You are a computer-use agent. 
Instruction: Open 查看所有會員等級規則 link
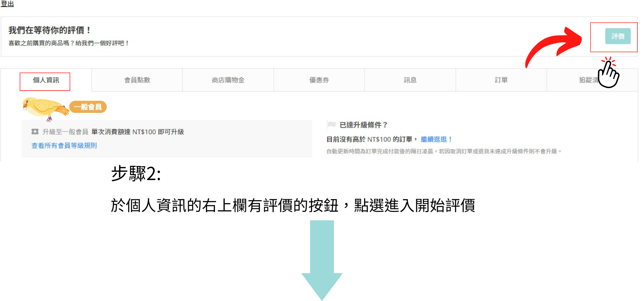coord(64,145)
